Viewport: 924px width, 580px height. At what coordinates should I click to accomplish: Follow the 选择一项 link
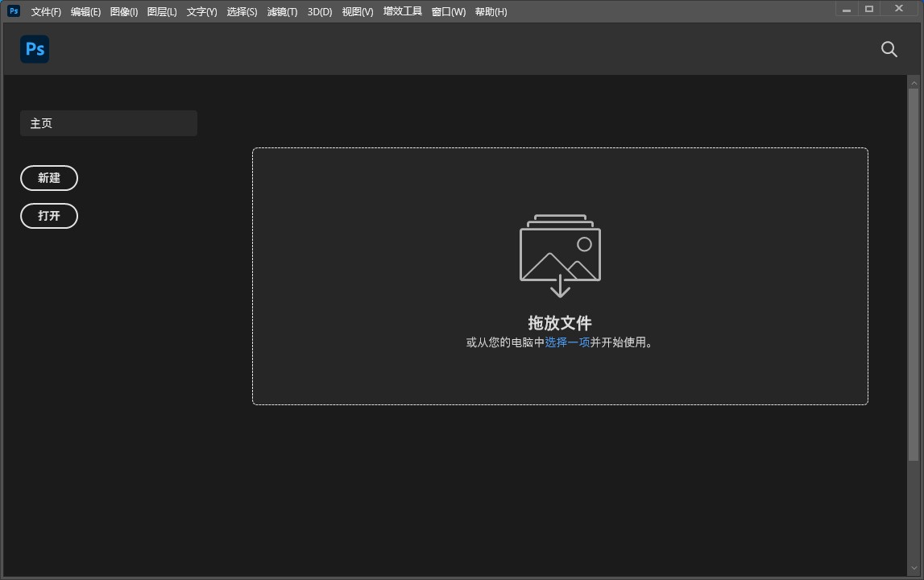pyautogui.click(x=567, y=342)
